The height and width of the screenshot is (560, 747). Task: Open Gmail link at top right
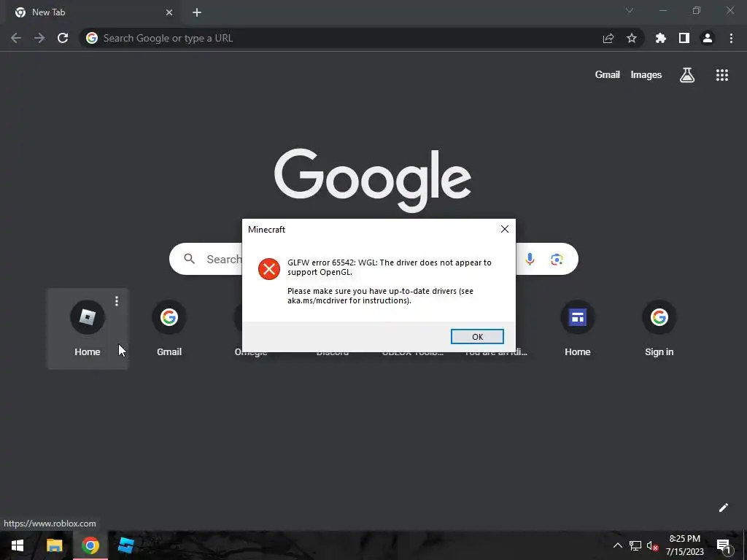pos(608,75)
